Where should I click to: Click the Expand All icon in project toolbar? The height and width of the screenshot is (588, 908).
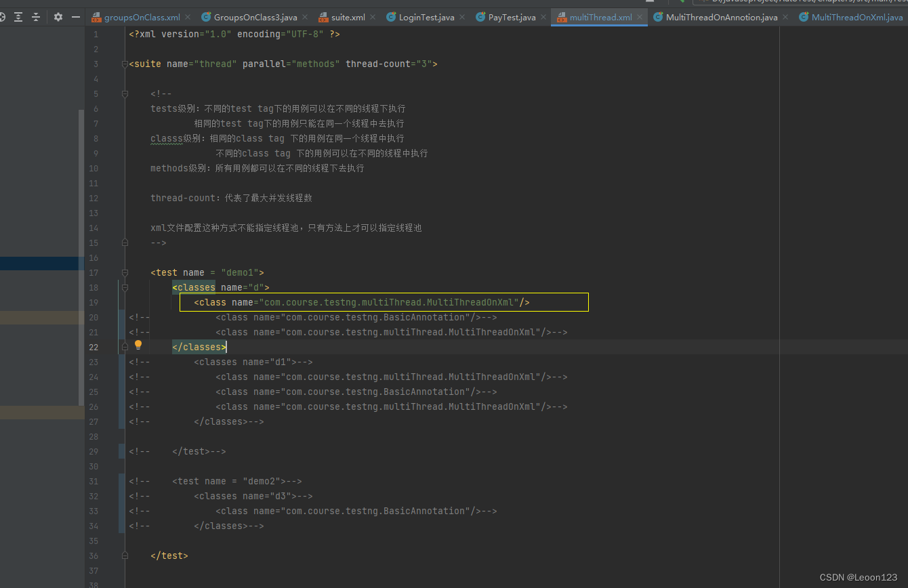click(18, 17)
